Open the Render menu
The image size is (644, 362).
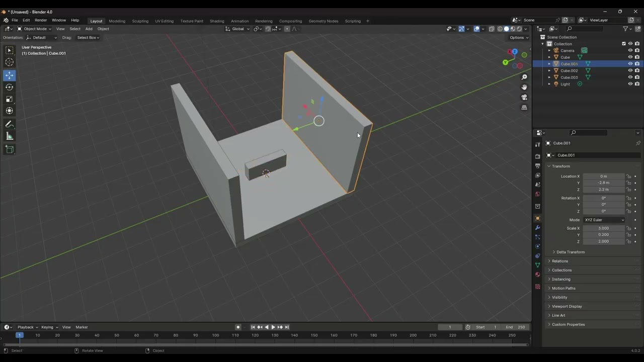click(x=41, y=21)
